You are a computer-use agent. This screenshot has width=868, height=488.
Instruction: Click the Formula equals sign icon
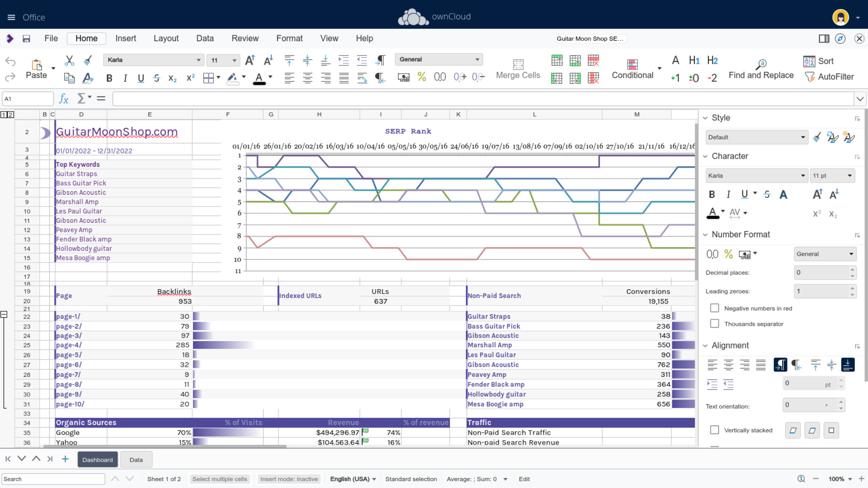click(101, 98)
